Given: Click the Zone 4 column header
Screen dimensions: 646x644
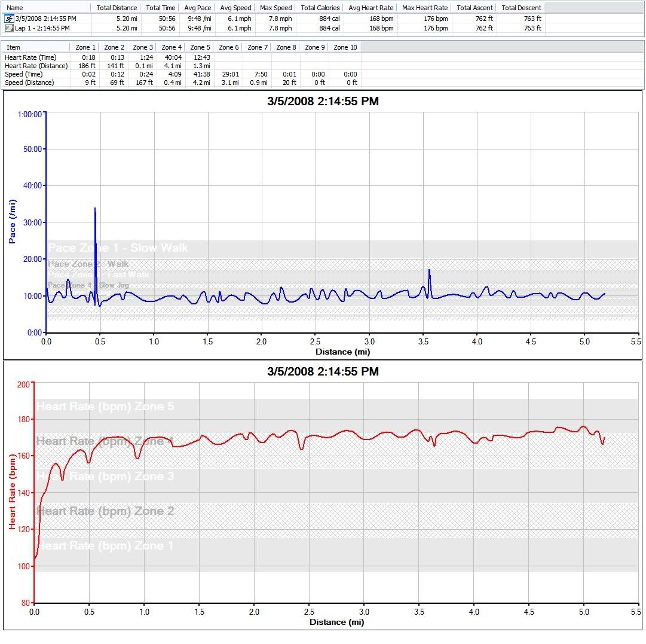Looking at the screenshot, I should tap(172, 47).
